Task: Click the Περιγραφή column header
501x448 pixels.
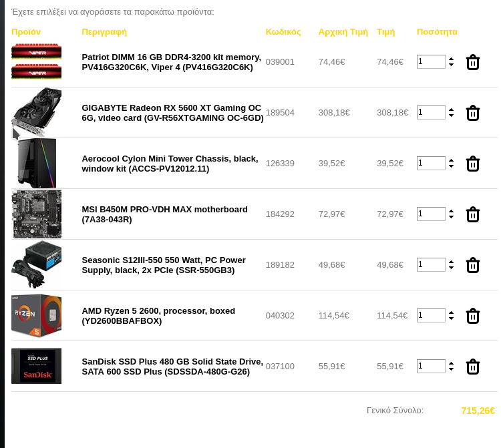Action: coord(104,32)
